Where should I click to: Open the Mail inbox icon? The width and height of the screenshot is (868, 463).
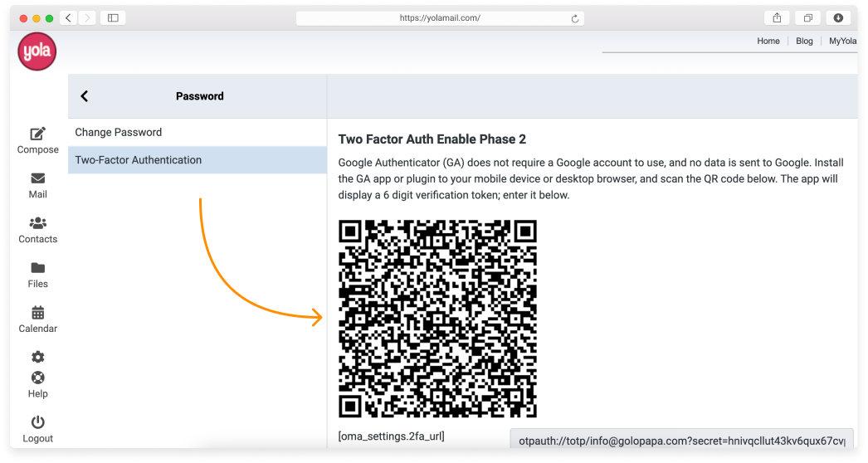(x=38, y=178)
